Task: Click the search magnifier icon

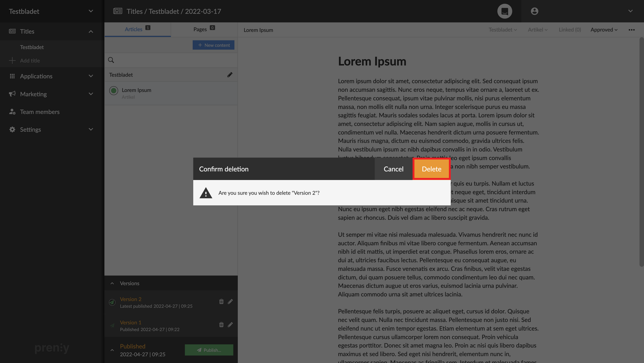Action: coord(111,60)
